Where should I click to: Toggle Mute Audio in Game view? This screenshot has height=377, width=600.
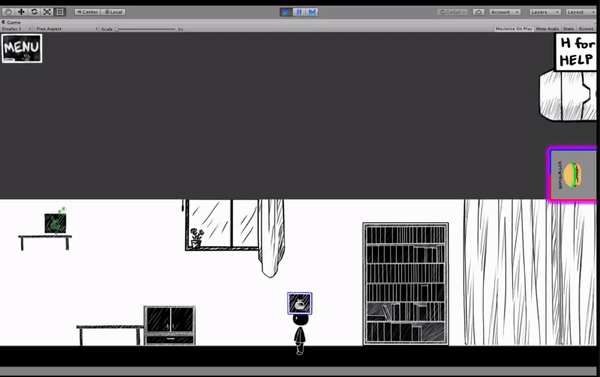tap(547, 29)
